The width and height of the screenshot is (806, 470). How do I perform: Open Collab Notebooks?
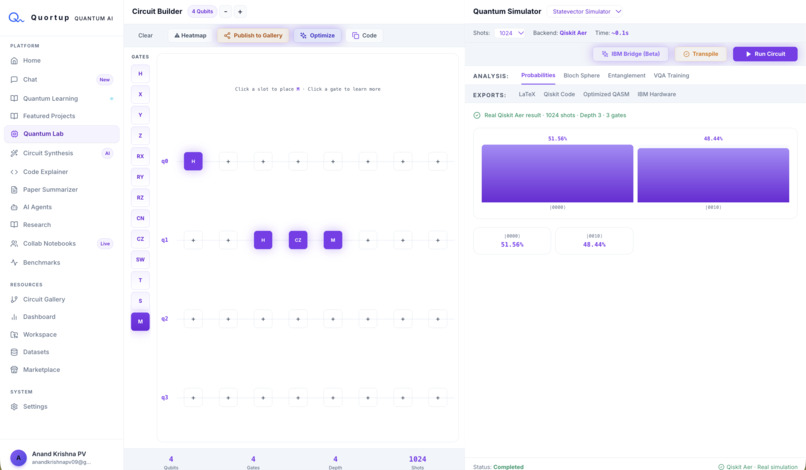pyautogui.click(x=62, y=244)
